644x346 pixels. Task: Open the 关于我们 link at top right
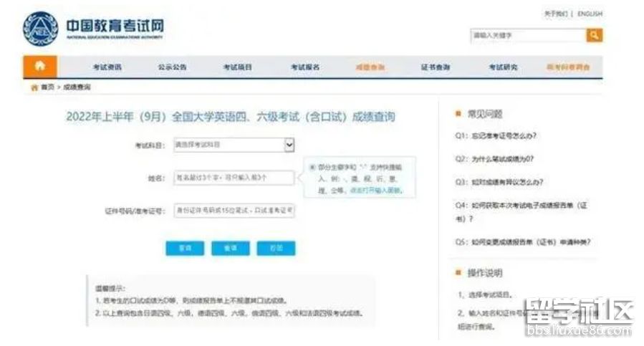click(555, 14)
